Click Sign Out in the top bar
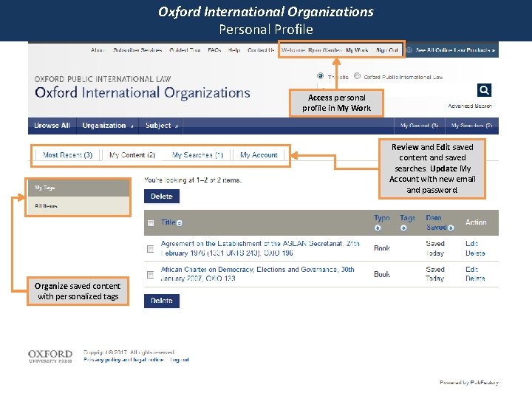 pos(386,50)
